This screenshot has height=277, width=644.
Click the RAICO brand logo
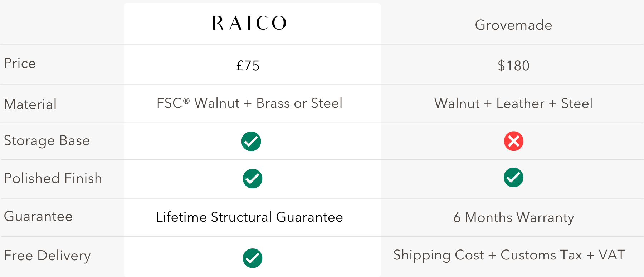click(249, 23)
